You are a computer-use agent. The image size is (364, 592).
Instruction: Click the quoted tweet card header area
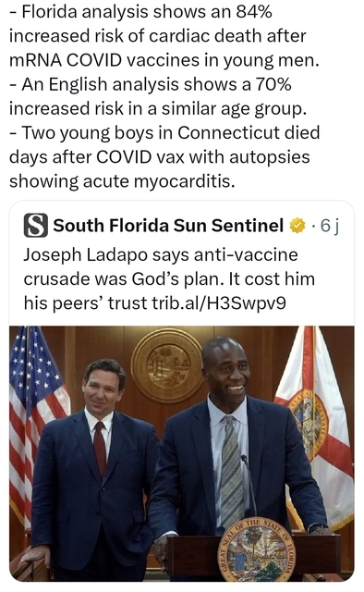pos(181,226)
